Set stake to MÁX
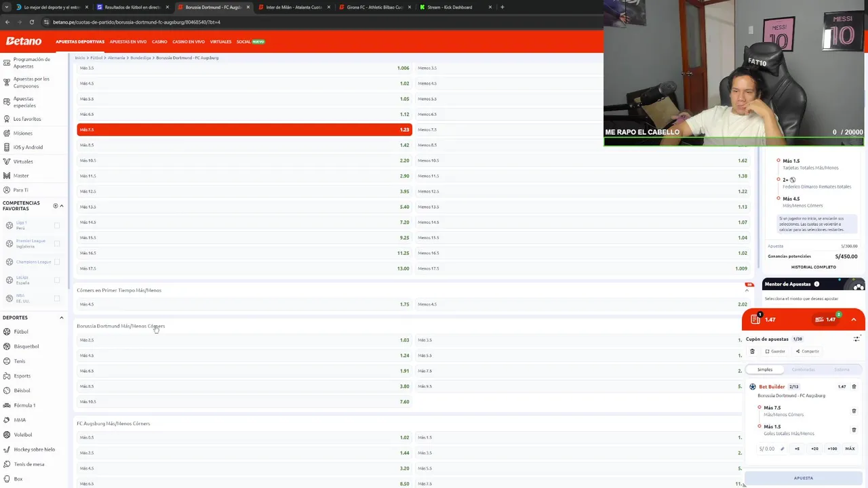Image resolution: width=868 pixels, height=488 pixels. pyautogui.click(x=850, y=449)
